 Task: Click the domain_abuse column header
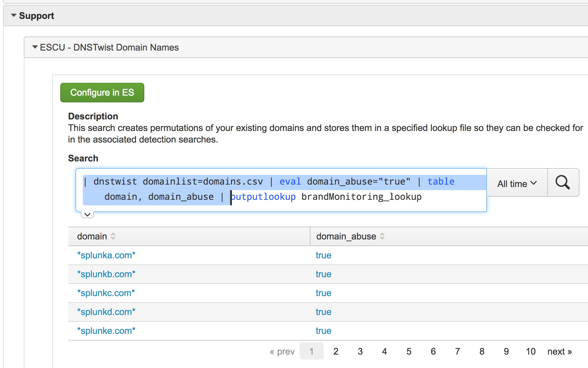pos(449,236)
